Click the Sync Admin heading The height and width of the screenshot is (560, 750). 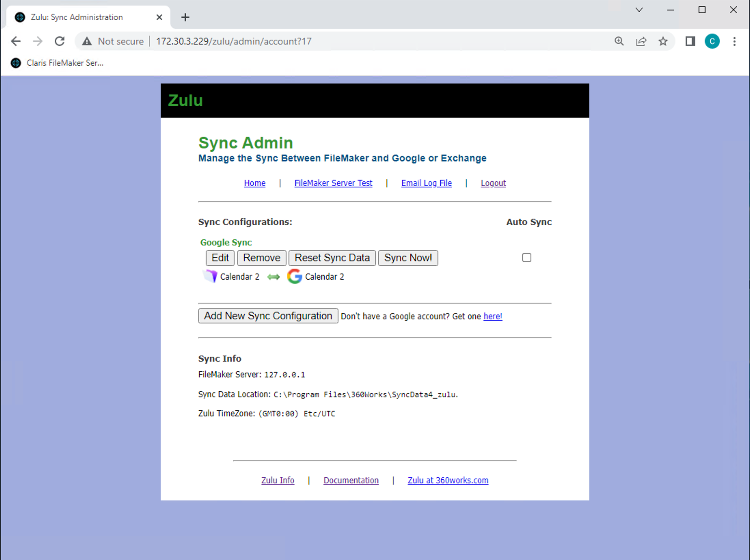245,143
